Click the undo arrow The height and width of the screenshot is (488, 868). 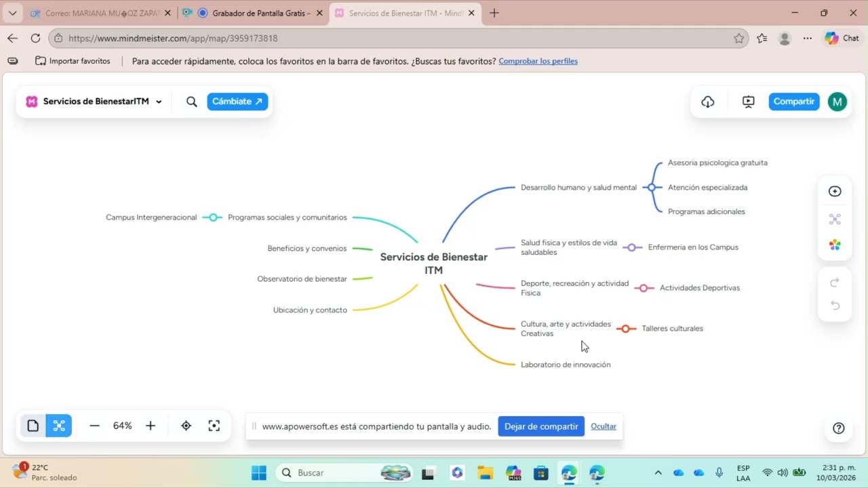coord(835,306)
